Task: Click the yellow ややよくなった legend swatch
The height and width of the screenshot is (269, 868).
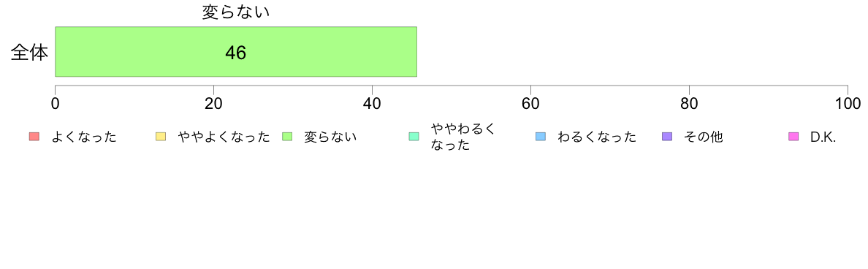Action: click(161, 137)
